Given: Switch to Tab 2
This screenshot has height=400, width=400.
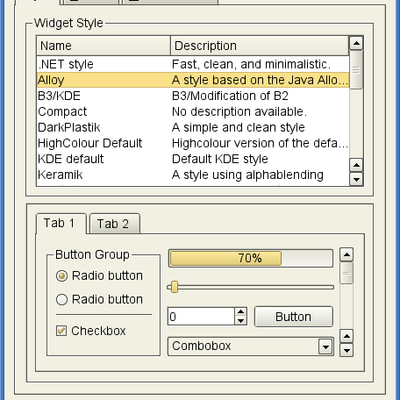Looking at the screenshot, I should 114,224.
